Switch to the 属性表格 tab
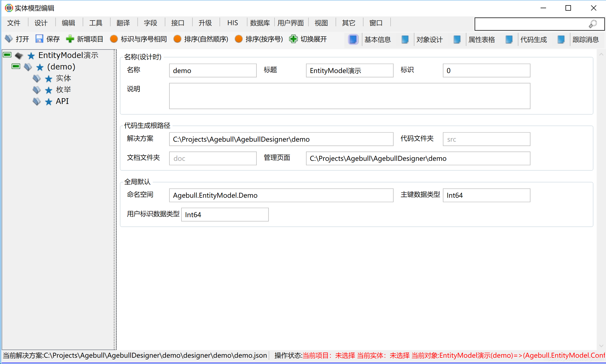This screenshot has height=364, width=606. coord(482,40)
